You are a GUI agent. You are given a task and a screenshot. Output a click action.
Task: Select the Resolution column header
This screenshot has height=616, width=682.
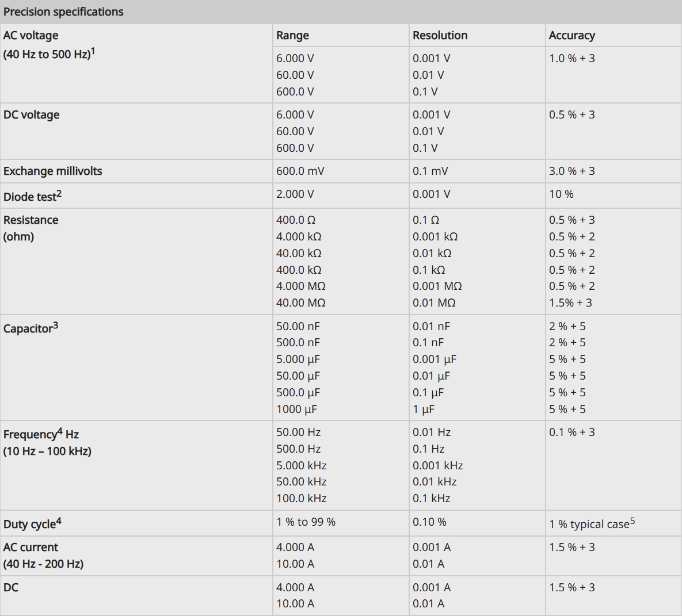click(x=440, y=36)
